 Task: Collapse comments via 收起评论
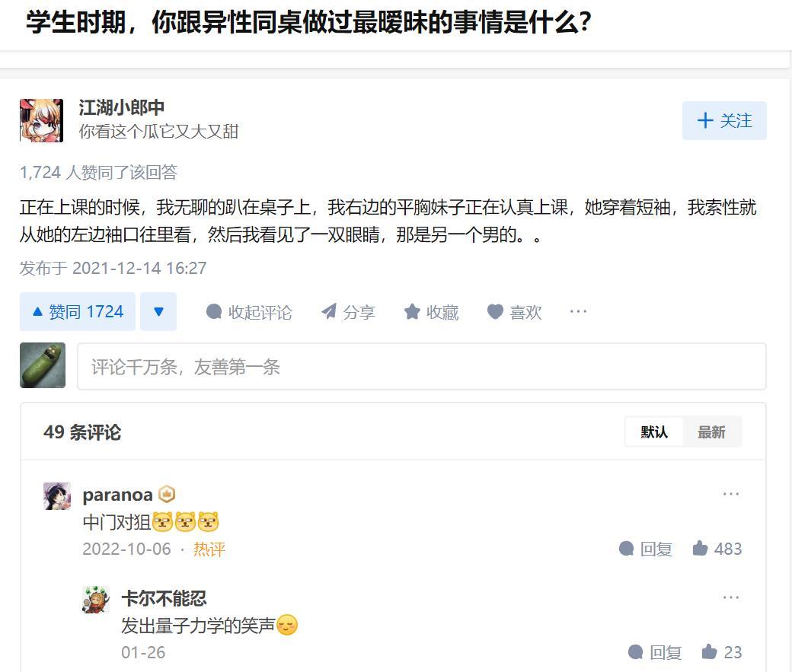249,312
